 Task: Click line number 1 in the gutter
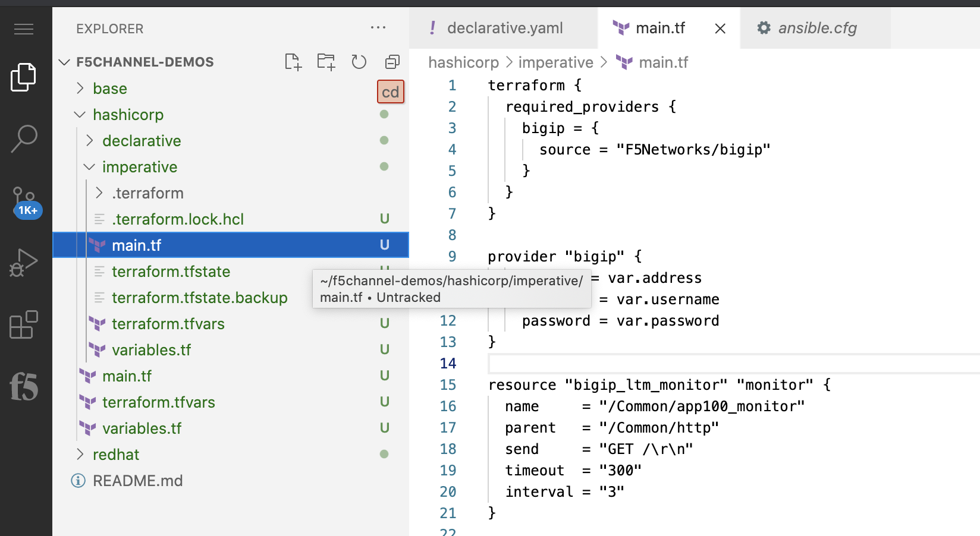[x=452, y=86]
